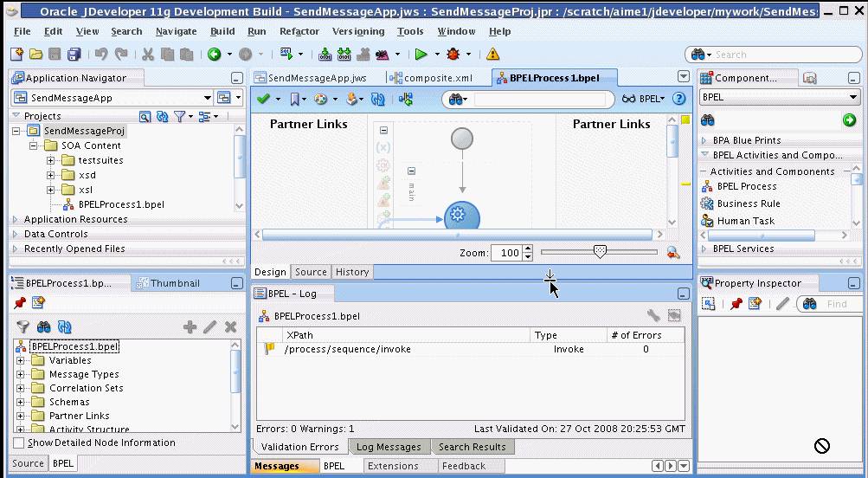Viewport: 868px width, 478px height.
Task: Open the BPEL palette category dropdown
Action: click(853, 97)
